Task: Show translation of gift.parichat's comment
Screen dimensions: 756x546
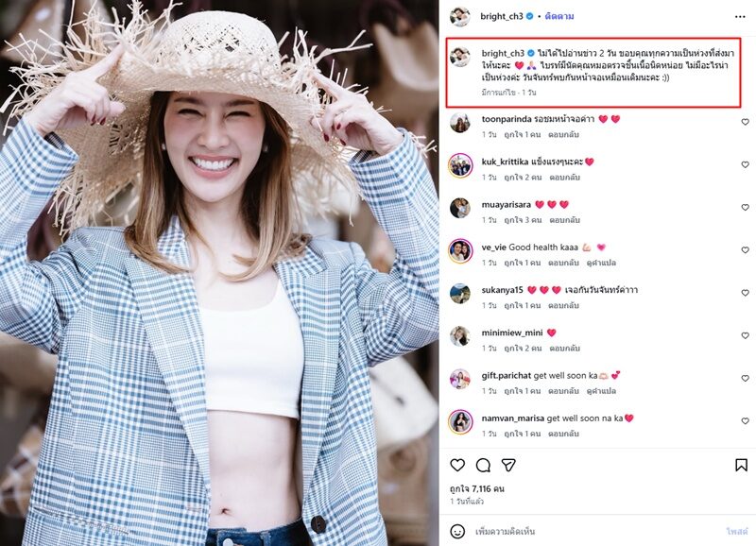Action: coord(601,390)
